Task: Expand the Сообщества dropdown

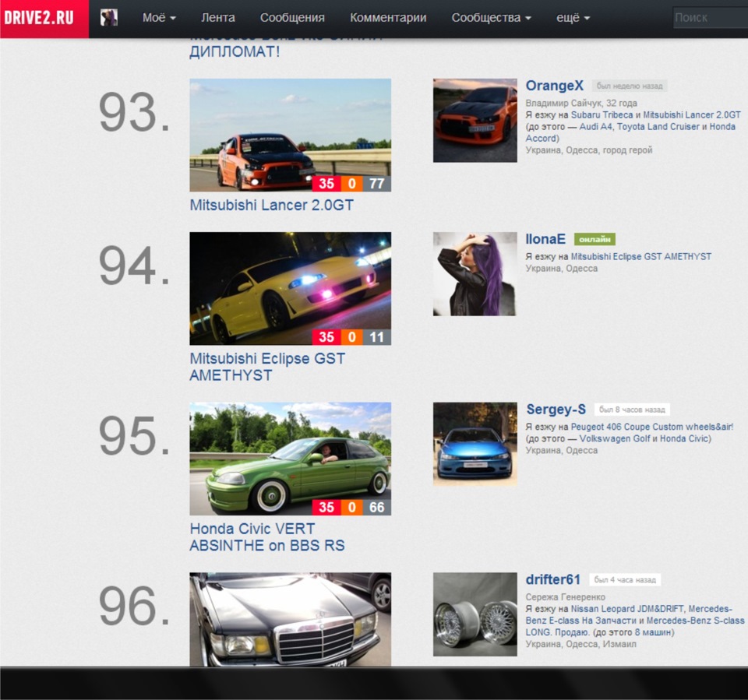Action: [492, 18]
